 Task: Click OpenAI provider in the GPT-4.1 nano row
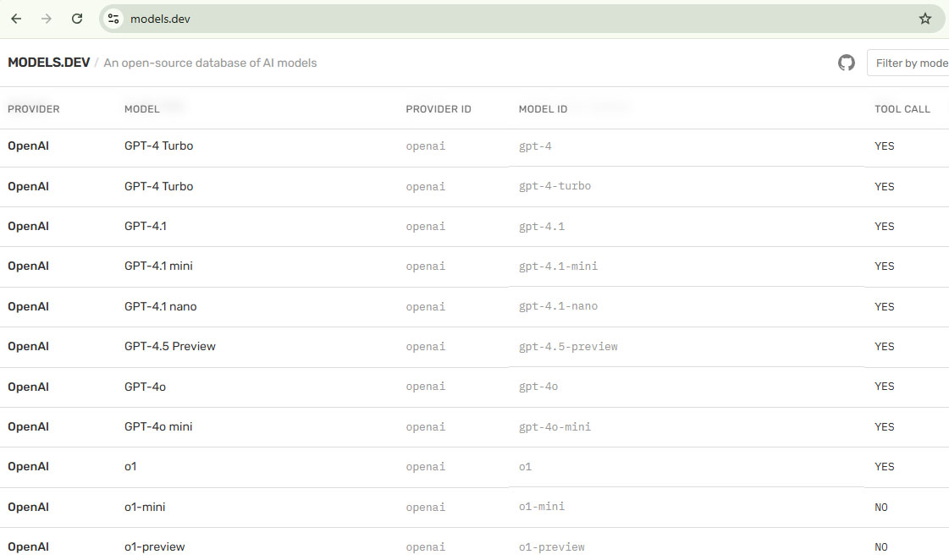coord(28,306)
